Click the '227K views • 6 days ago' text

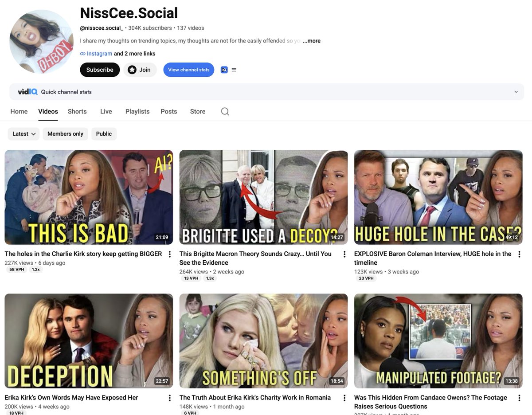click(35, 263)
